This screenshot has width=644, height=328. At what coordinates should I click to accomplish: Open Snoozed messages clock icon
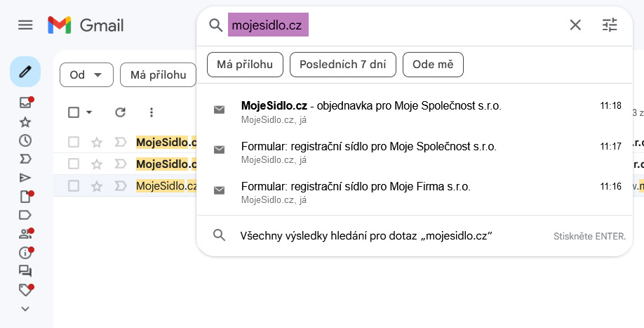pos(25,140)
